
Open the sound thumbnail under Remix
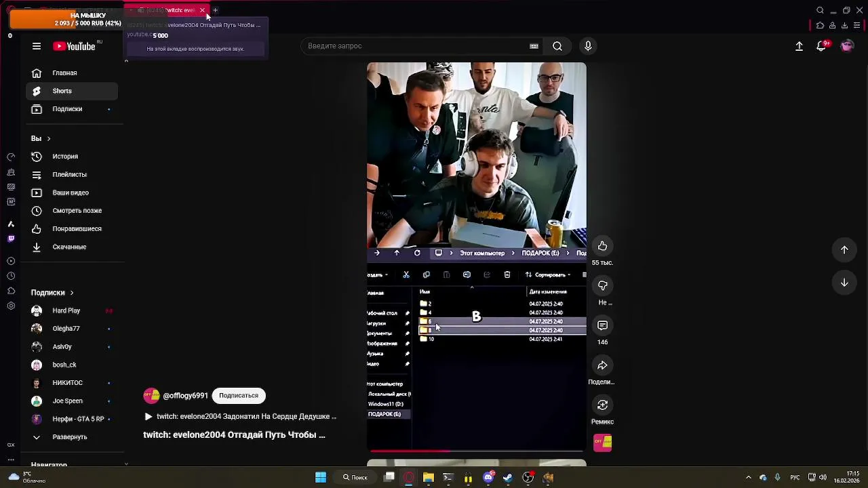tap(602, 443)
